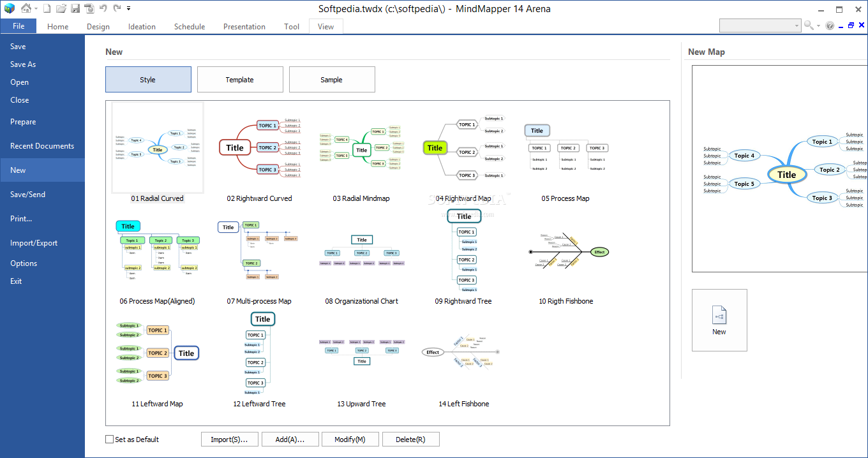Expand the search combo box in ribbon
This screenshot has height=458, width=868.
pyautogui.click(x=797, y=26)
